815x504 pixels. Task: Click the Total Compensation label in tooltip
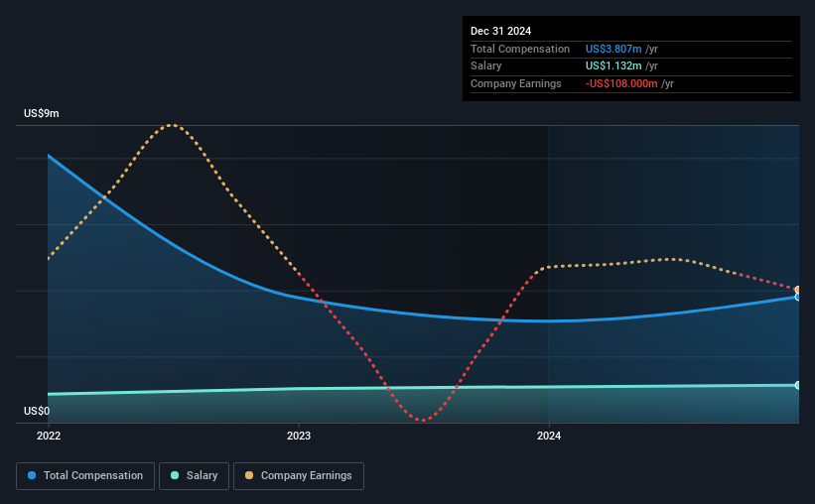(520, 49)
